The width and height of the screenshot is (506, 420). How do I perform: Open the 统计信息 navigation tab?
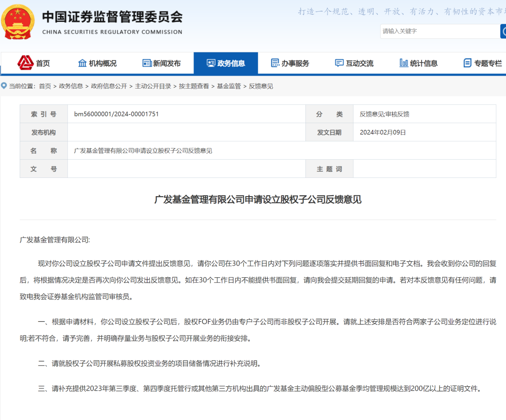[418, 63]
